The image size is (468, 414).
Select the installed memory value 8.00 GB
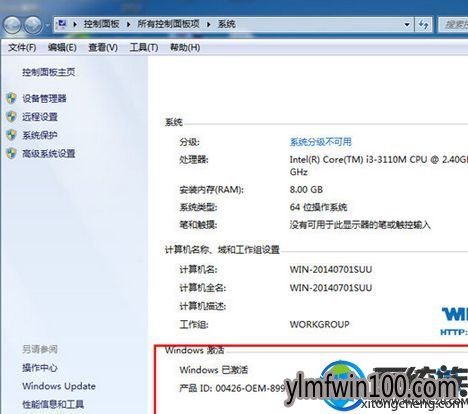click(306, 190)
